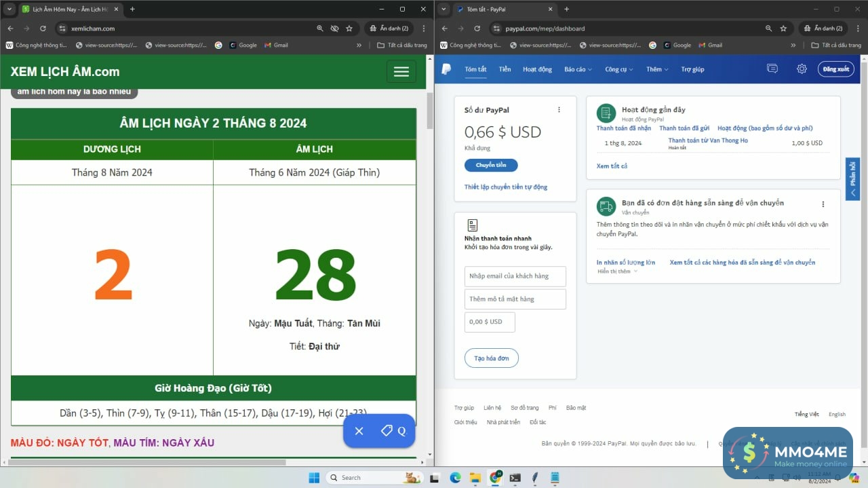Viewport: 868px width, 488px height.
Task: Open tab search dropdown in the xemlicham window
Action: coord(9,9)
